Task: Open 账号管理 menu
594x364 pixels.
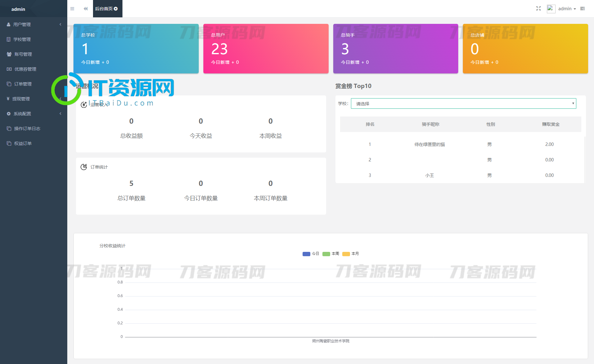Action: click(33, 54)
